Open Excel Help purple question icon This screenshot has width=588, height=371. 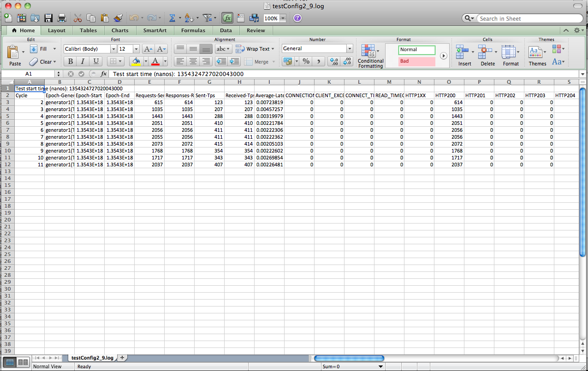(297, 18)
